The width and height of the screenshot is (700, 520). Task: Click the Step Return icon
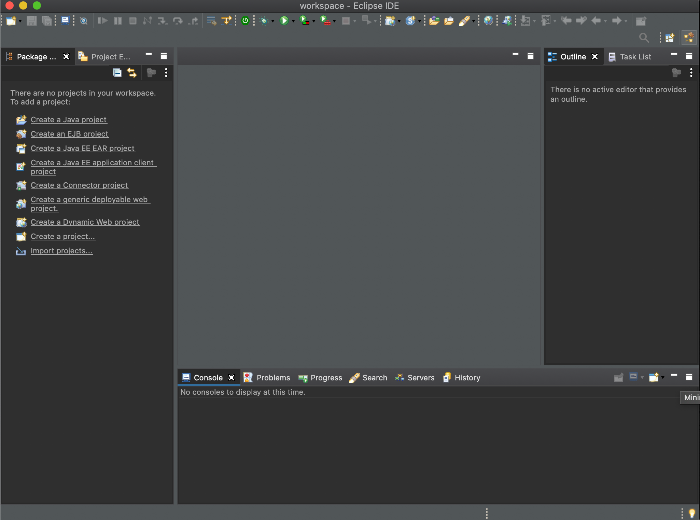point(193,21)
